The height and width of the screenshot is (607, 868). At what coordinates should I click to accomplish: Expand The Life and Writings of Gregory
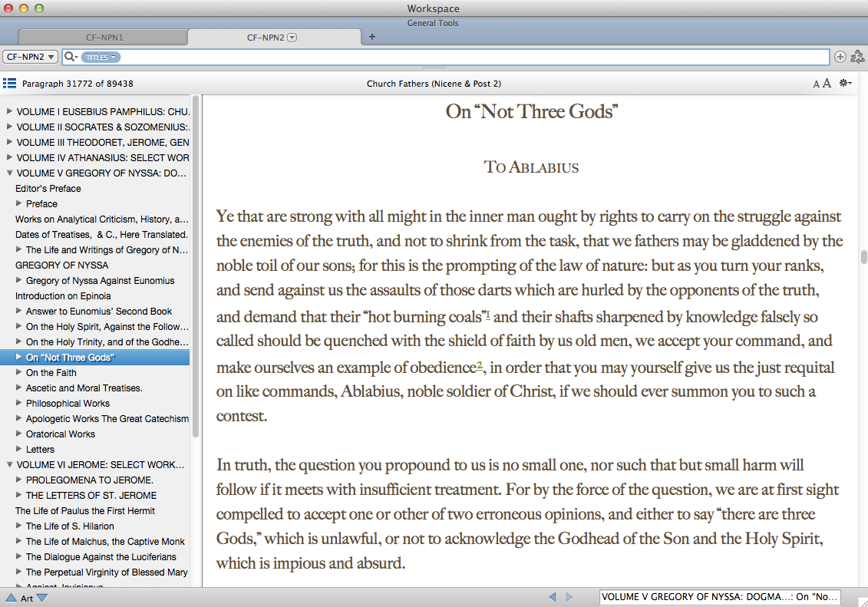[19, 249]
